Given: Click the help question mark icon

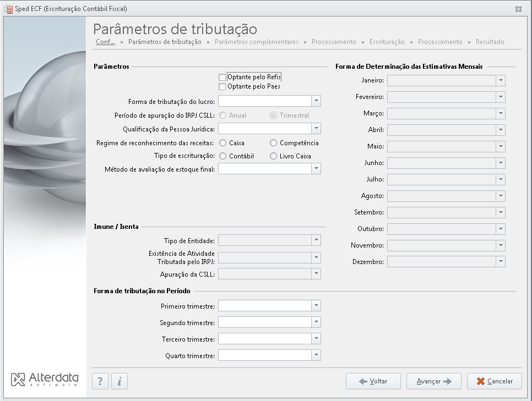Looking at the screenshot, I should [100, 381].
